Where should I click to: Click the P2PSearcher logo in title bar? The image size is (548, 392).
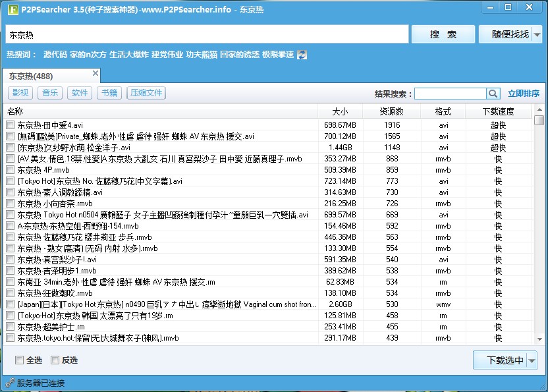(10, 9)
